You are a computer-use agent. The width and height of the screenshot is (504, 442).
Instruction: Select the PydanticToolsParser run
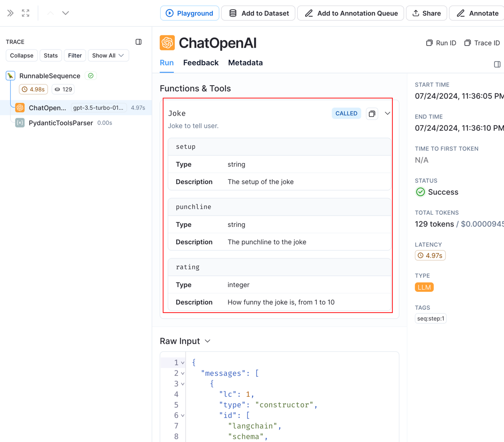[x=61, y=123]
